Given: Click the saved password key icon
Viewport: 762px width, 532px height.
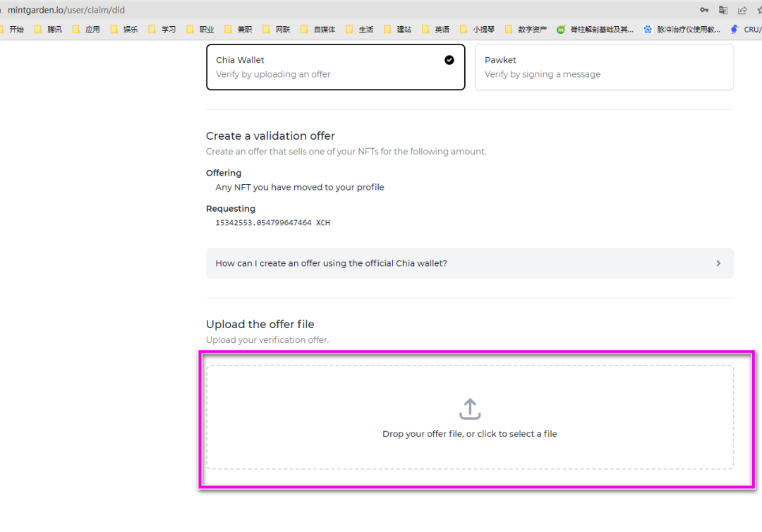Looking at the screenshot, I should coord(704,10).
